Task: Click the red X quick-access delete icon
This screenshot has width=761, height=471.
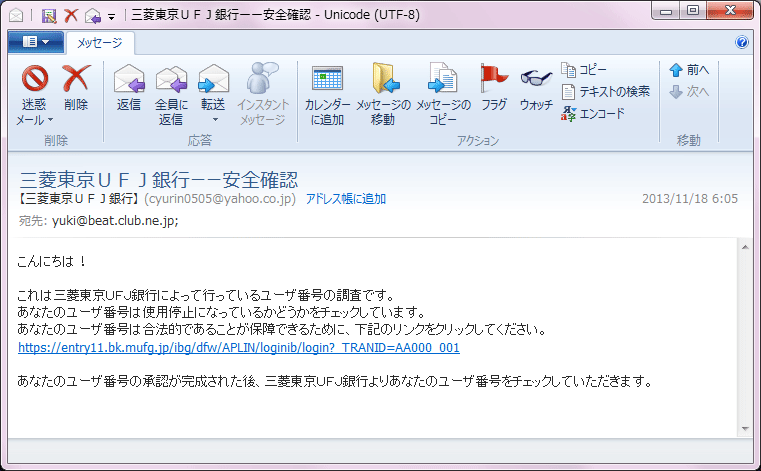Action: point(71,16)
